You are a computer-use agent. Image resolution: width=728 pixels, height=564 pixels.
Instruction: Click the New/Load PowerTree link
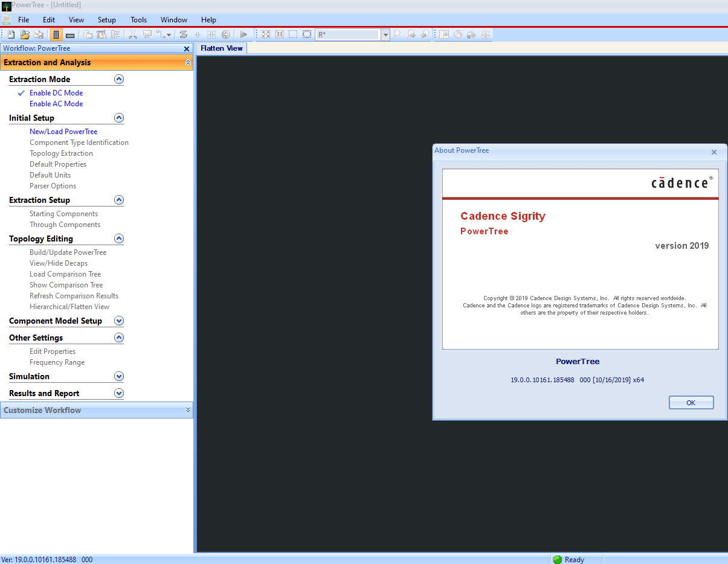pyautogui.click(x=63, y=132)
